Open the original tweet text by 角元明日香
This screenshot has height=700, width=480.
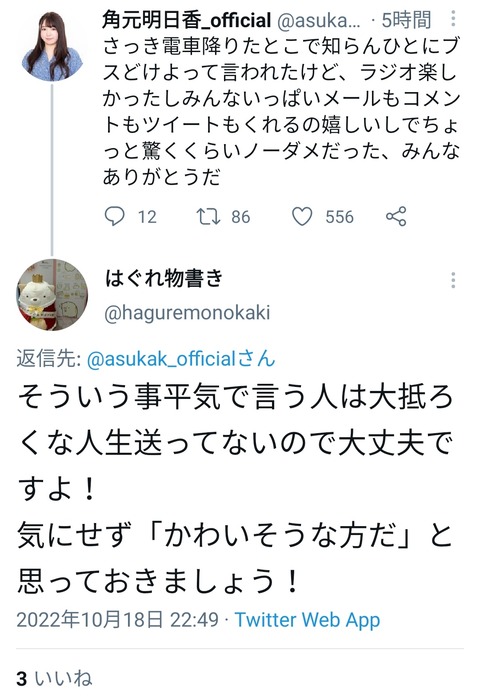click(x=281, y=111)
